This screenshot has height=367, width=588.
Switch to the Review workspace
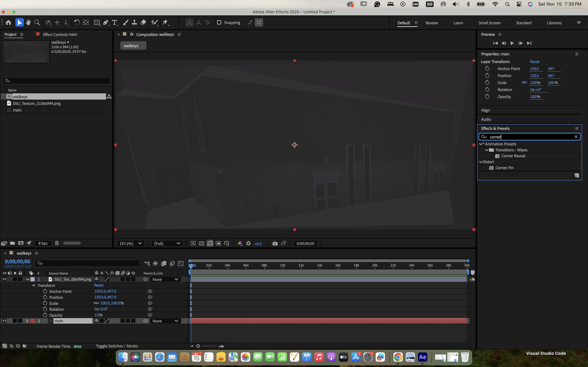(432, 23)
